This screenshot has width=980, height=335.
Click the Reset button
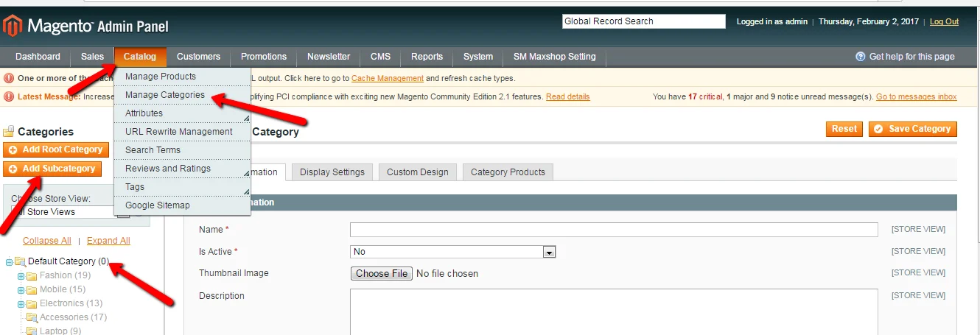(844, 129)
